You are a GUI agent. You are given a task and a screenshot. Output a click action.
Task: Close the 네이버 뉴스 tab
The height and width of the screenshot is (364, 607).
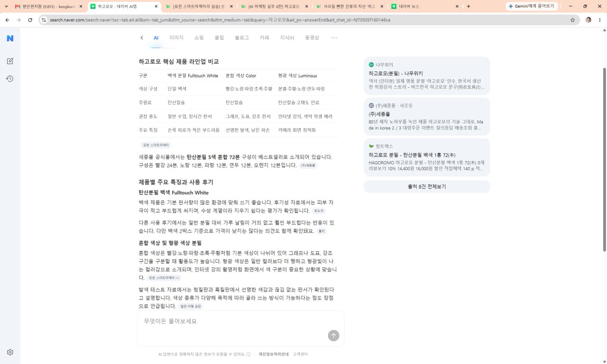457,7
